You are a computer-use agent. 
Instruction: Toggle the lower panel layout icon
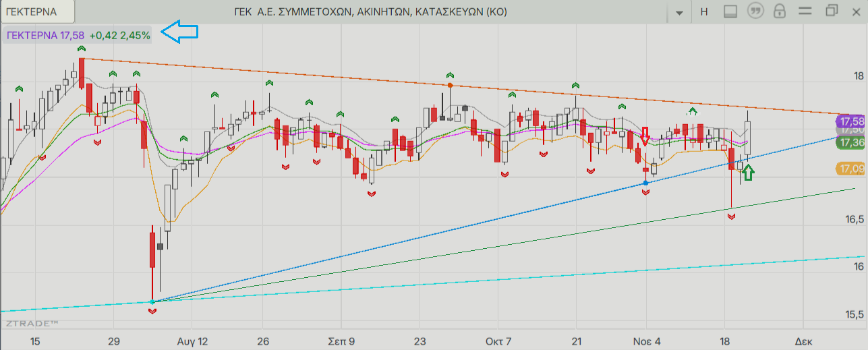(730, 11)
